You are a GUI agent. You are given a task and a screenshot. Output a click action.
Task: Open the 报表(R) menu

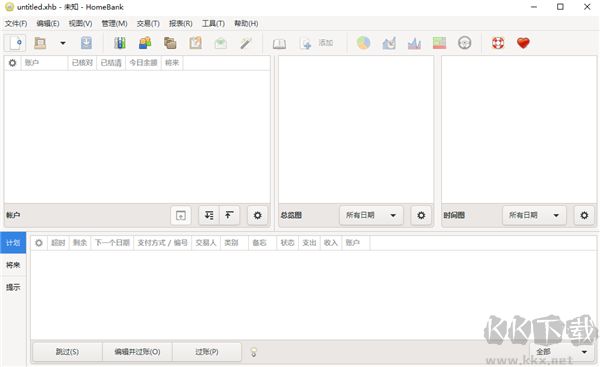(x=181, y=23)
